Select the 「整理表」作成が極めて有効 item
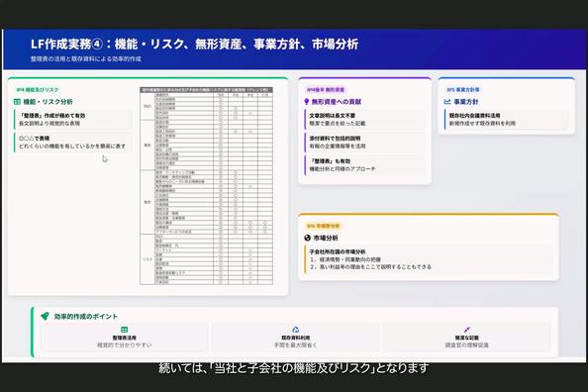Image resolution: width=588 pixels, height=392 pixels. coord(72,120)
